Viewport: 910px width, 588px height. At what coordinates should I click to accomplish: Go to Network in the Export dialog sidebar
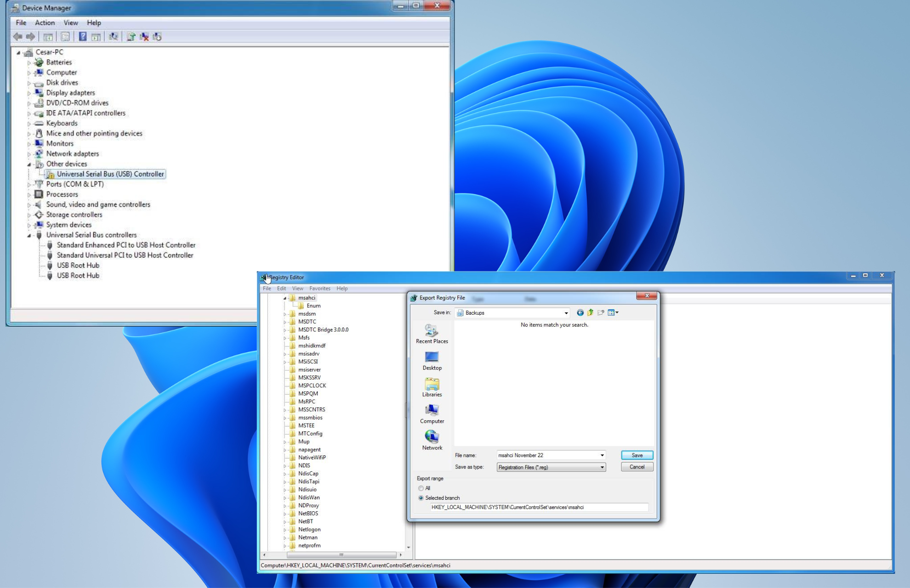pos(432,441)
